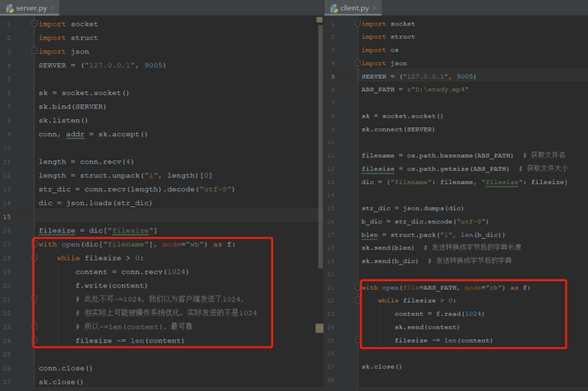
Task: Click the Python file icon on server.py tab
Action: [10, 8]
